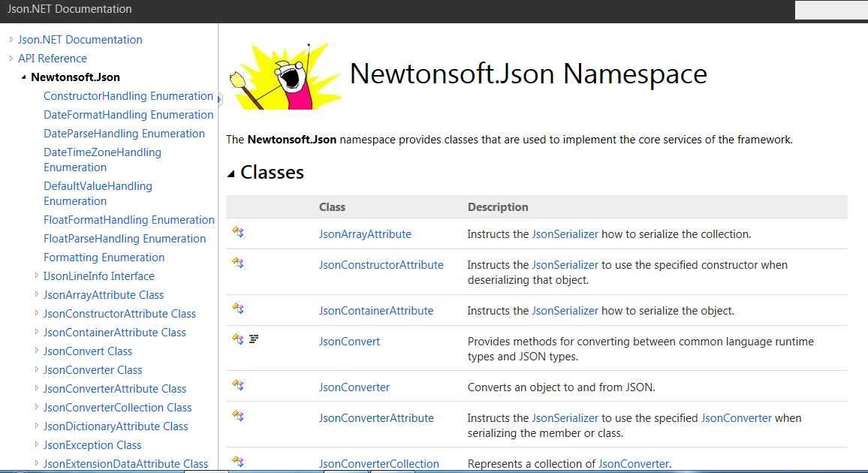Viewport: 868px width, 473px height.
Task: Open JsonConverterCollection Class sidebar link
Action: coord(117,408)
